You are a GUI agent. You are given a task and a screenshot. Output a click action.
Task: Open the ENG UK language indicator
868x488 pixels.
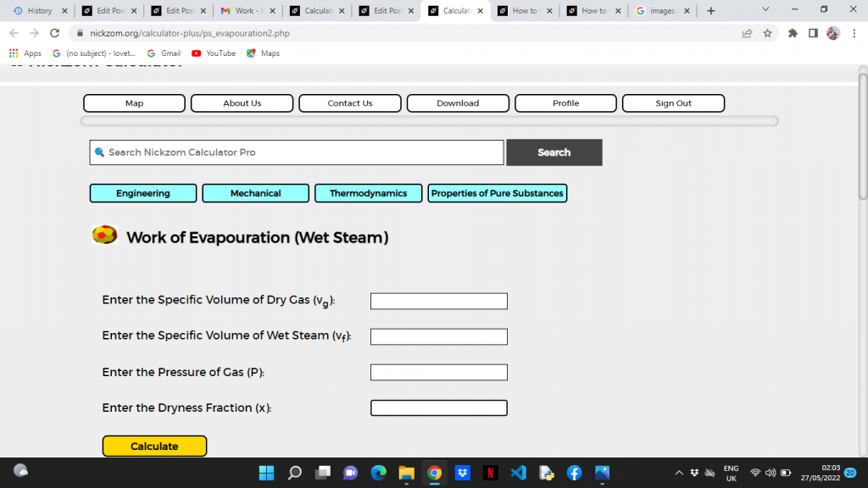tap(732, 473)
